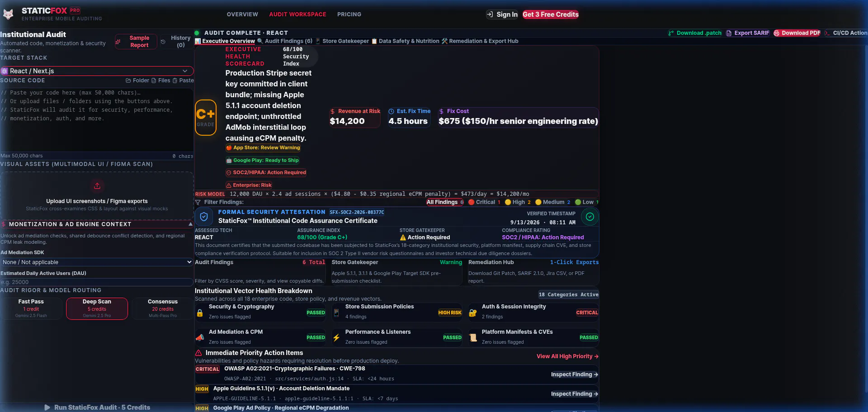Image resolution: width=868 pixels, height=412 pixels.
Task: Open the Remediation Hub 1-Click Exports card
Action: click(x=533, y=271)
